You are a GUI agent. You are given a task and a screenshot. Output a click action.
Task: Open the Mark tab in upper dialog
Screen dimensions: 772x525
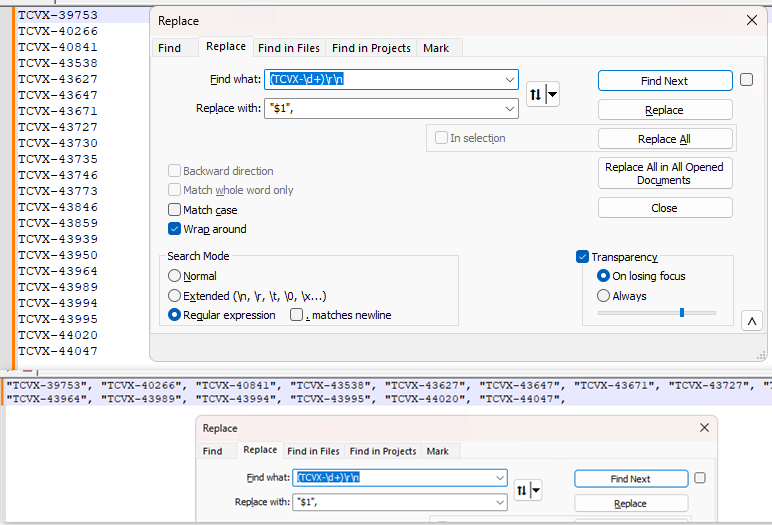pos(436,48)
